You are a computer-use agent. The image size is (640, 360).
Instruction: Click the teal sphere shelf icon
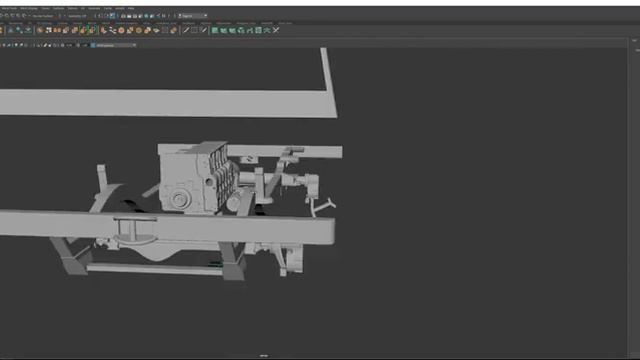19,30
